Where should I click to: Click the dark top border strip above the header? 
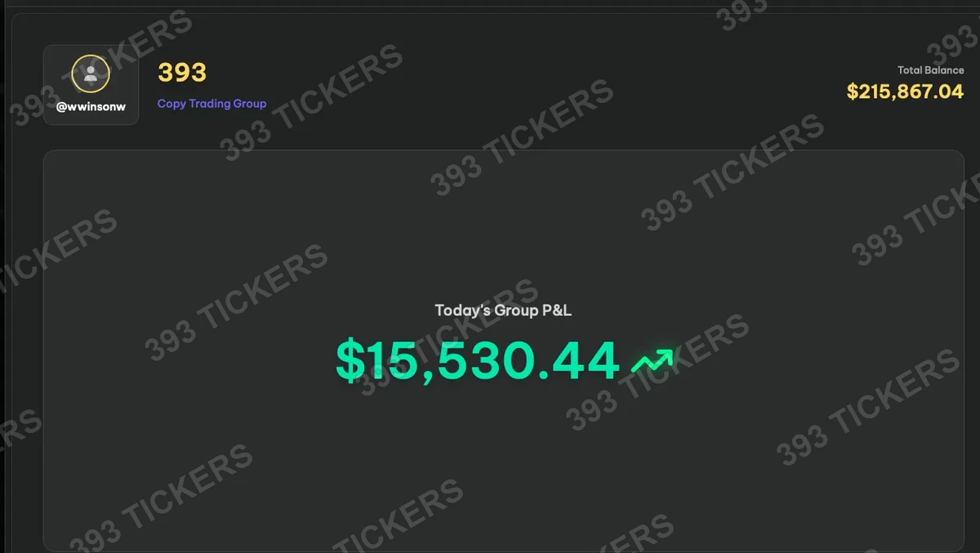(x=490, y=4)
